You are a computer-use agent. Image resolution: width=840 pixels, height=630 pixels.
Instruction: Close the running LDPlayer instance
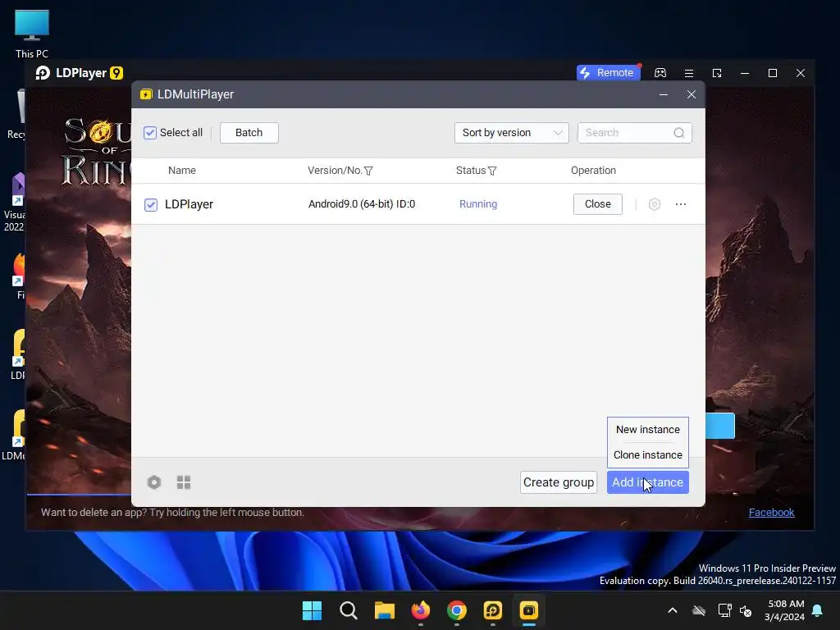tap(598, 204)
